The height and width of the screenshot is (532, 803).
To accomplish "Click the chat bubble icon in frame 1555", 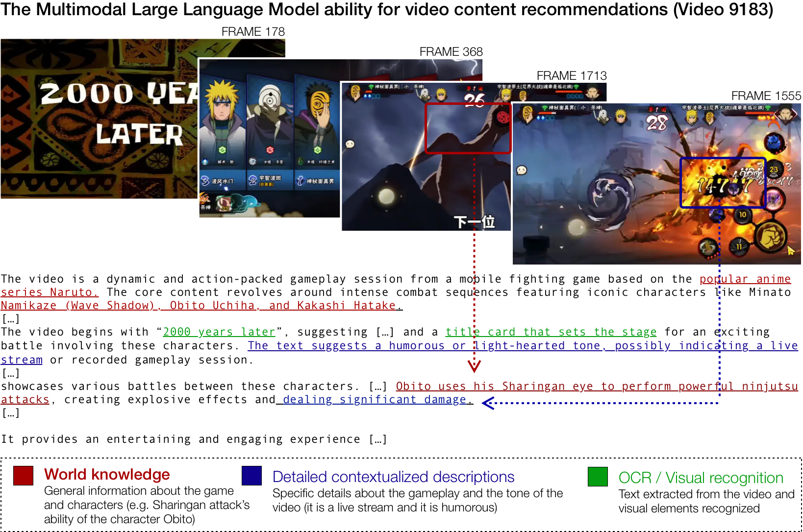I will coord(522,170).
